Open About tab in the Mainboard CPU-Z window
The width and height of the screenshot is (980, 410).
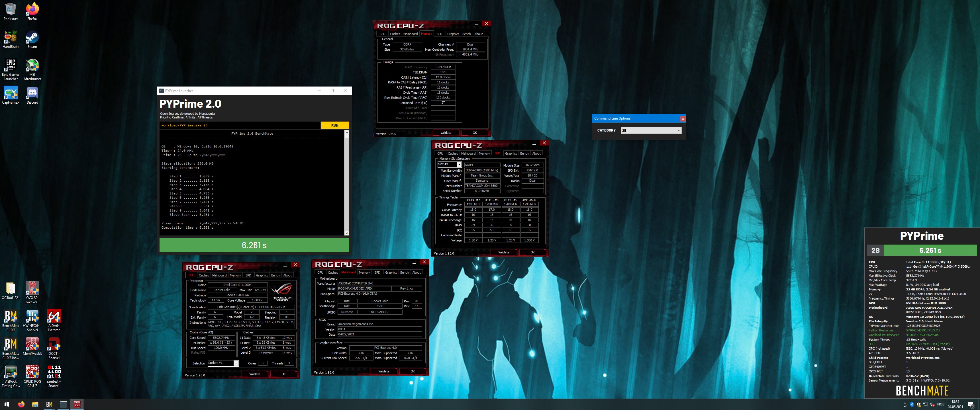416,272
